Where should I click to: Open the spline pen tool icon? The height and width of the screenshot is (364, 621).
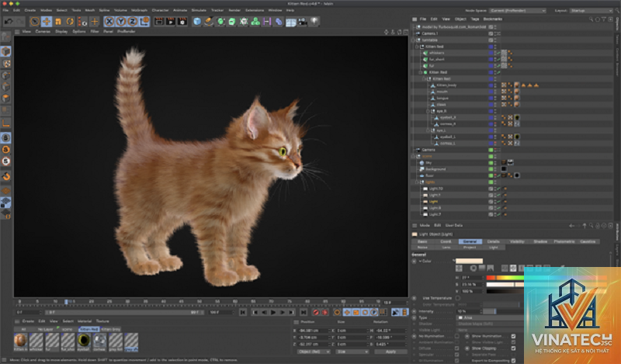click(209, 22)
